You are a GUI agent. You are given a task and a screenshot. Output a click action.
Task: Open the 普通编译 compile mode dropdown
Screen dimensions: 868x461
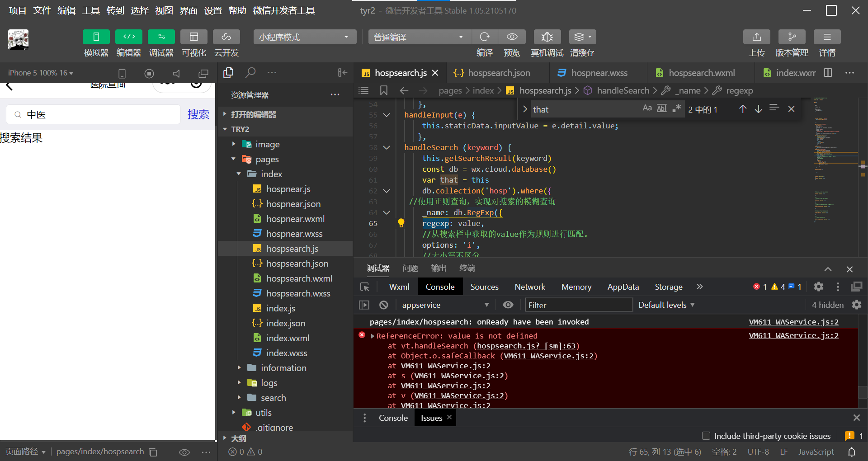point(420,37)
